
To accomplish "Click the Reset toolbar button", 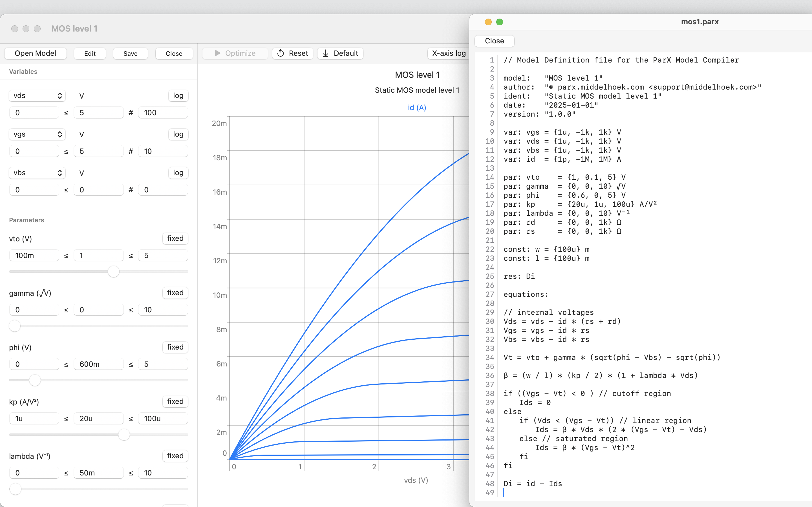I will pyautogui.click(x=292, y=53).
